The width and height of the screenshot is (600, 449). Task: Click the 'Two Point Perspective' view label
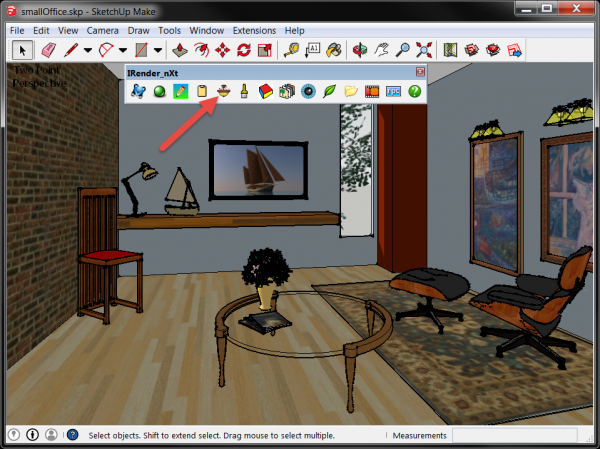(x=39, y=77)
